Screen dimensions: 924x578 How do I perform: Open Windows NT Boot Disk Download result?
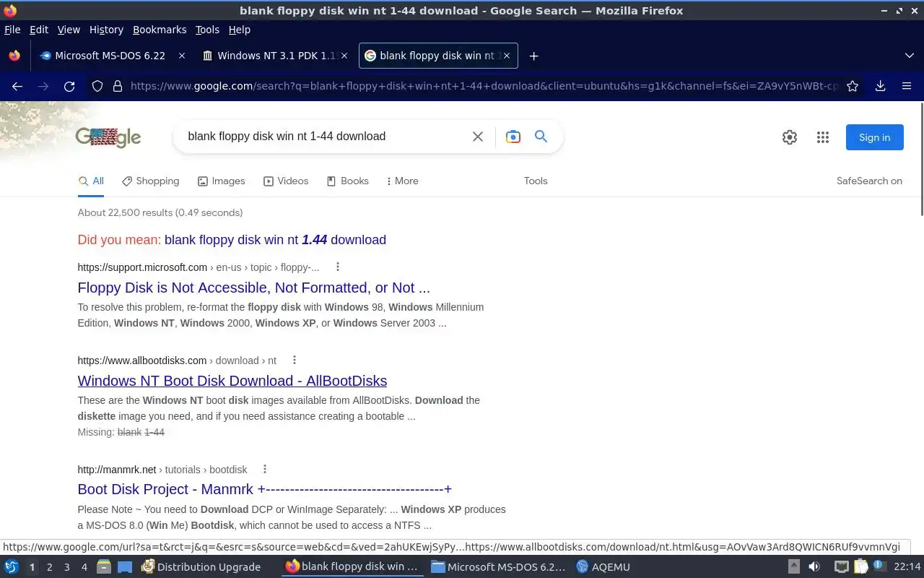[232, 381]
